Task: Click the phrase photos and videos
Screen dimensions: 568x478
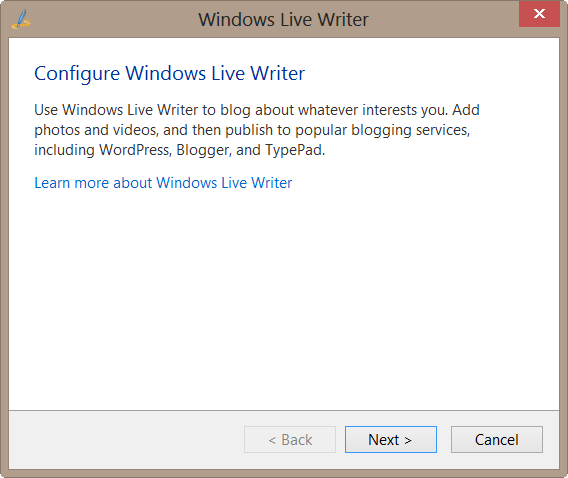Action: click(x=96, y=130)
